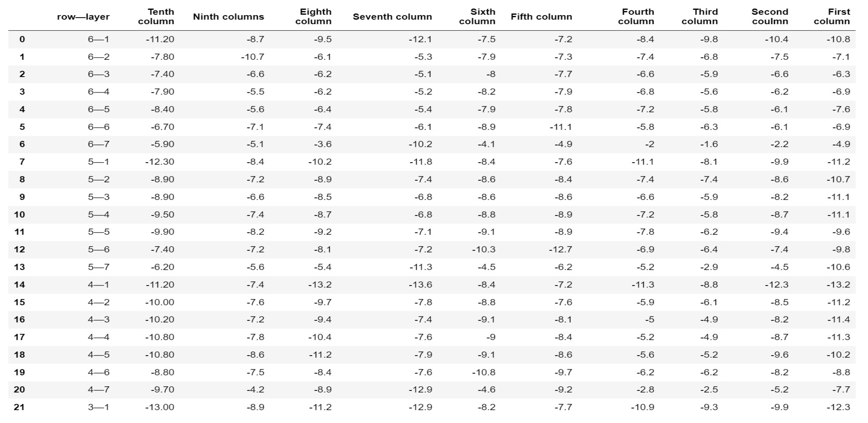The height and width of the screenshot is (423, 868).
Task: Select the "5—4" row-layer cell
Action: pos(98,214)
